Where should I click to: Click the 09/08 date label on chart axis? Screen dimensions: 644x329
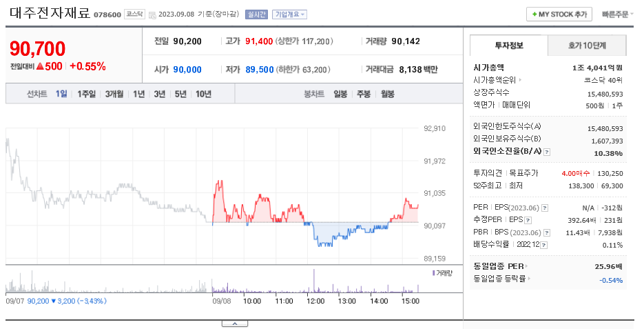[221, 301]
